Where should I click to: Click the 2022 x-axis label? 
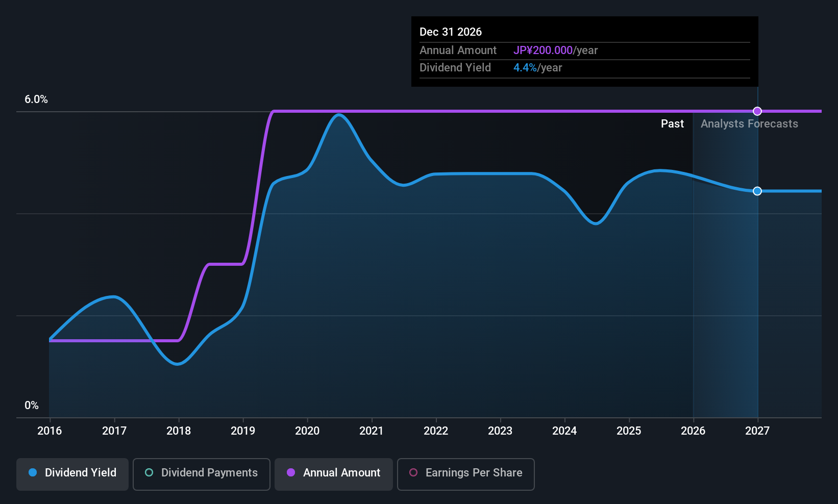pos(436,431)
